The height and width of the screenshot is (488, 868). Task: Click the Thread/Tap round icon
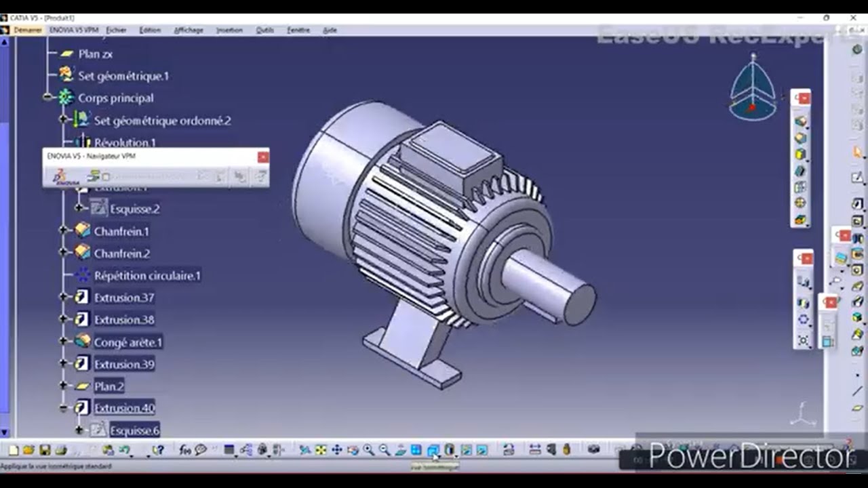801,203
